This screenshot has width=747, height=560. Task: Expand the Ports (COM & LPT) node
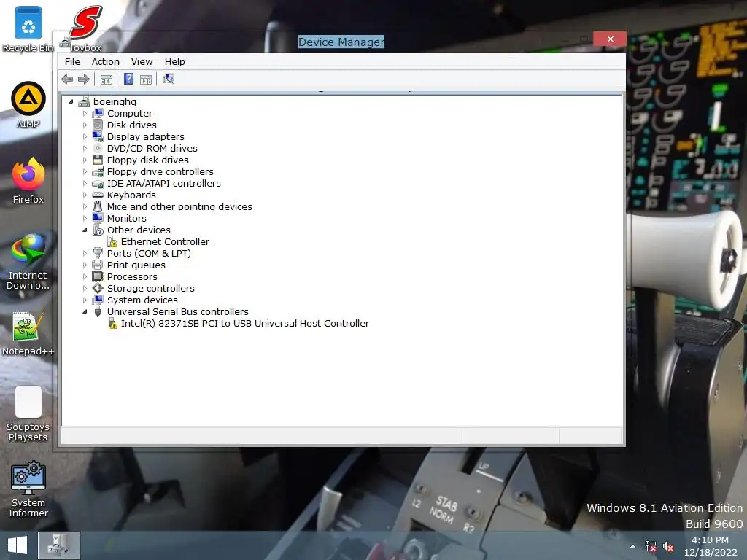pyautogui.click(x=85, y=253)
